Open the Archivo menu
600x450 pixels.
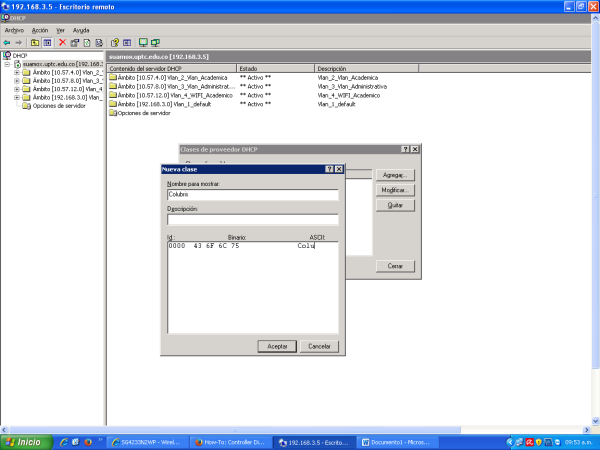pyautogui.click(x=14, y=30)
